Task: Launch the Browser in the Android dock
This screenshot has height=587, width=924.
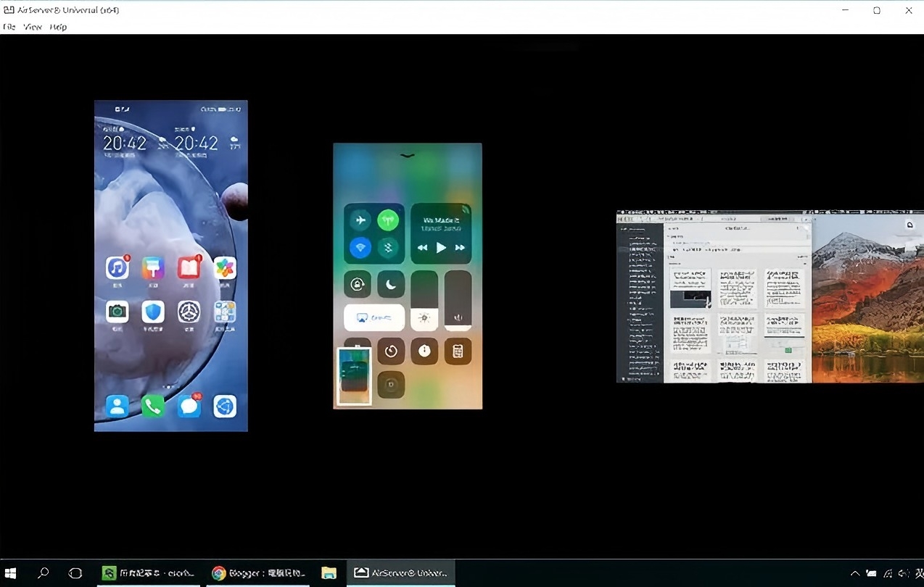Action: [225, 406]
